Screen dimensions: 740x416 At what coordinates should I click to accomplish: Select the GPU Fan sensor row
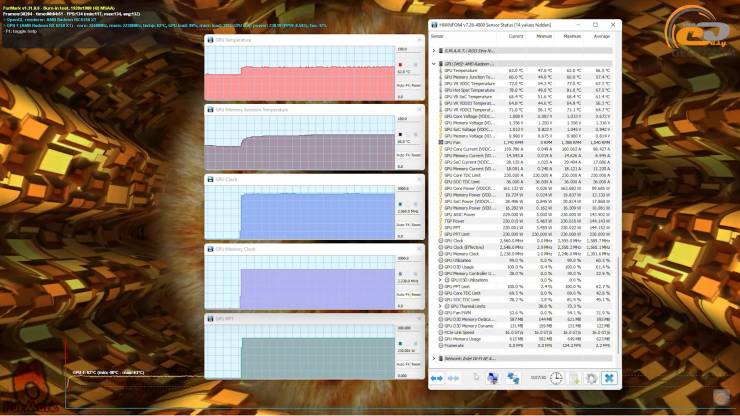[526, 142]
